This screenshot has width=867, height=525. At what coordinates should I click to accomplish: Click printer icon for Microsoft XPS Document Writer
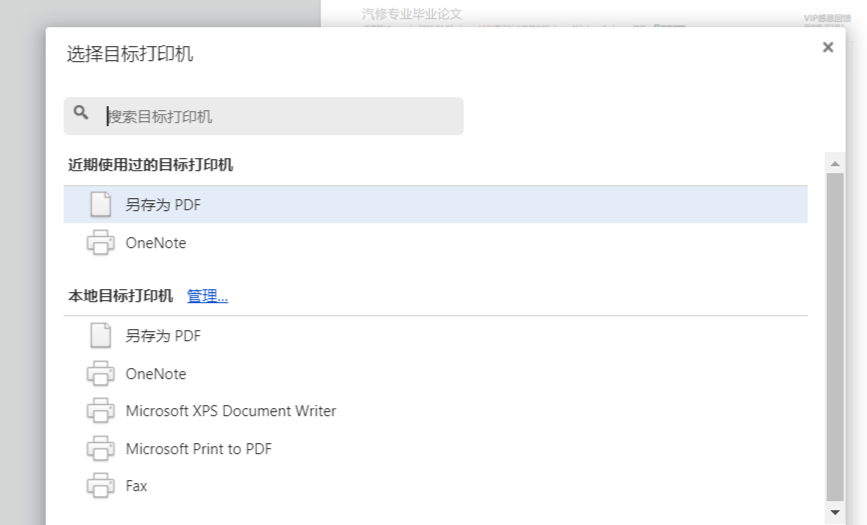101,410
